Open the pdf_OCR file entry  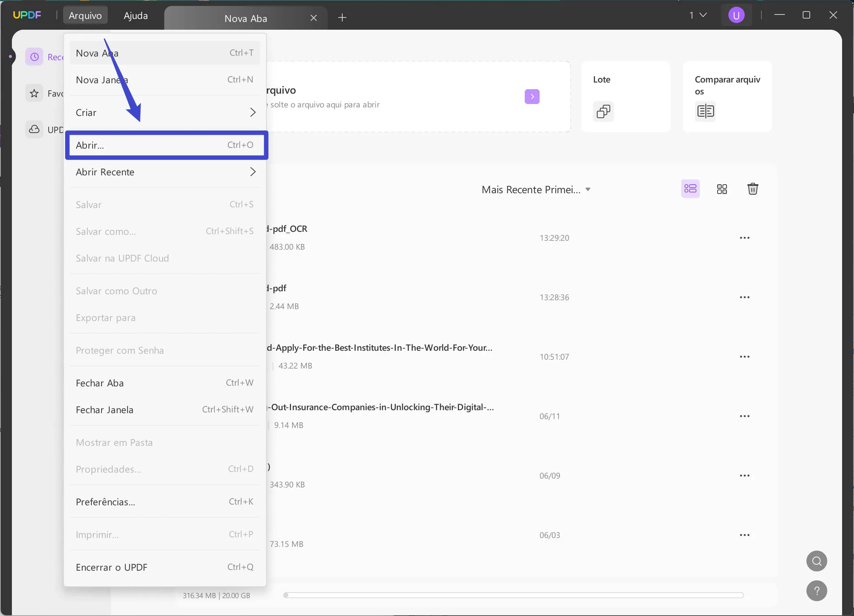[286, 229]
